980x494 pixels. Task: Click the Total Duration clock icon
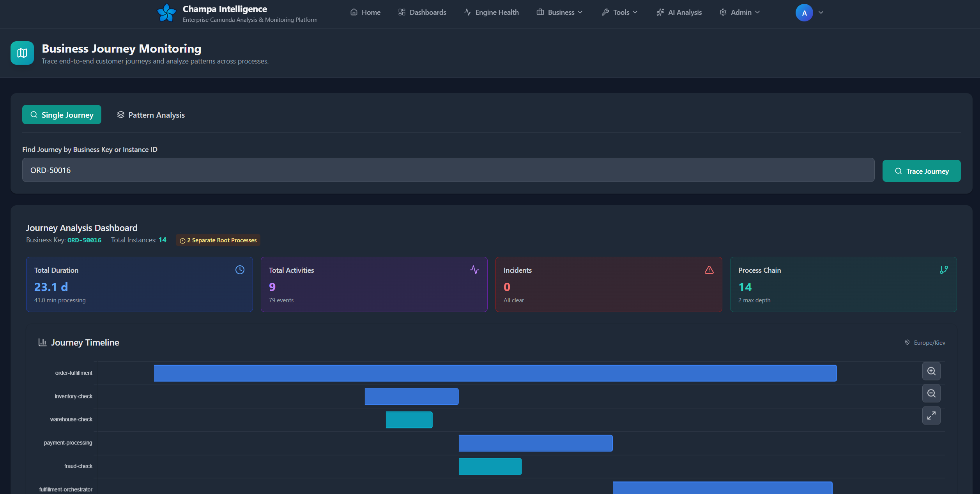click(x=240, y=270)
